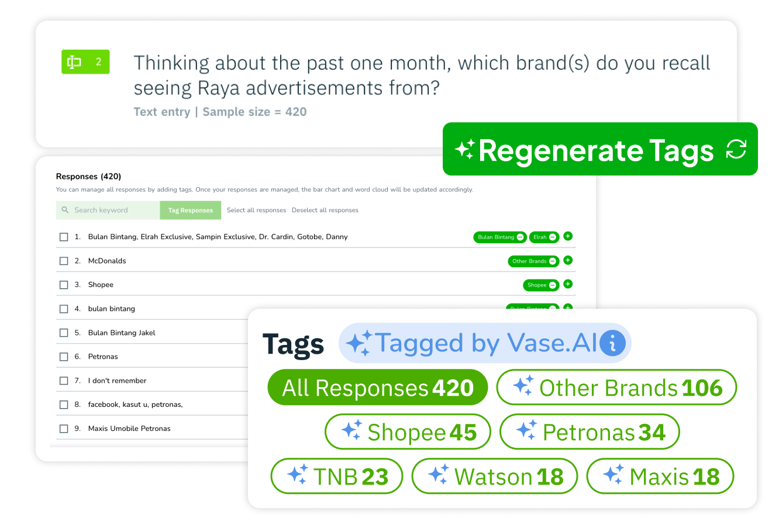Show the All Responses 420 tag filter
The height and width of the screenshot is (532, 772).
pos(377,388)
